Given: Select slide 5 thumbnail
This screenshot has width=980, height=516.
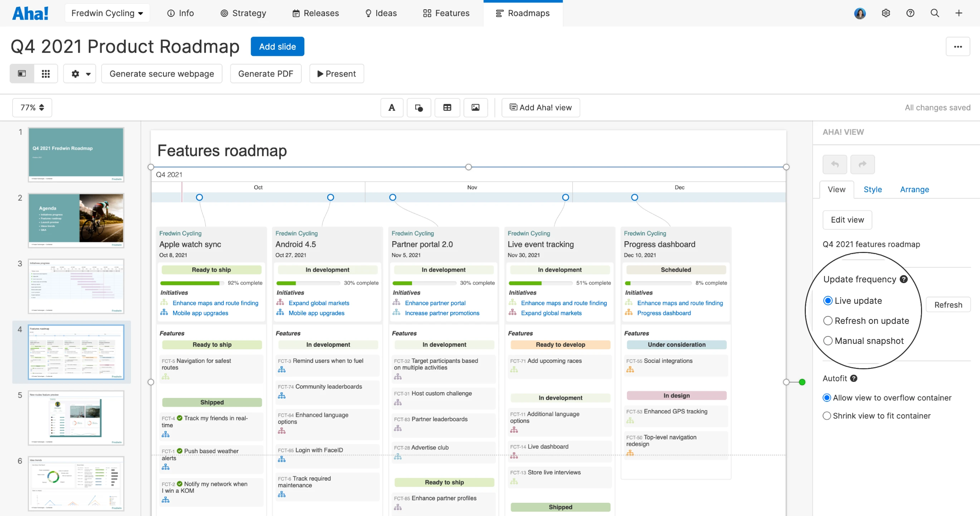Looking at the screenshot, I should 76,418.
